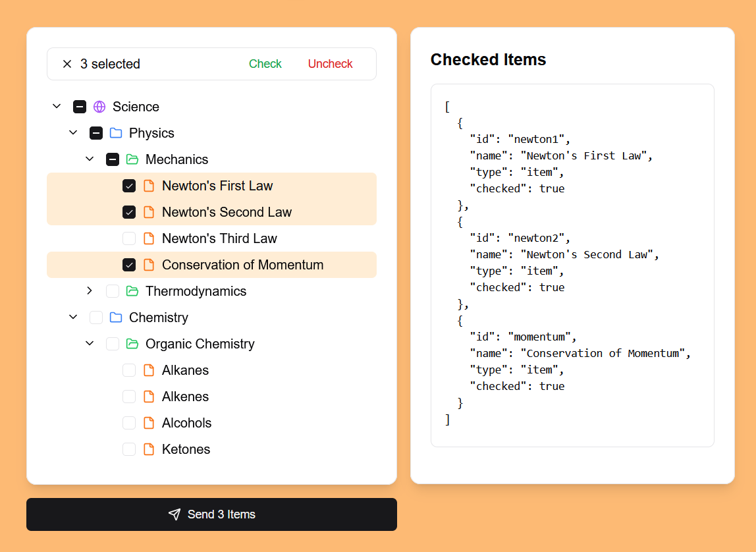The image size is (756, 552).
Task: Check the Ketones checkbox
Action: (x=128, y=449)
